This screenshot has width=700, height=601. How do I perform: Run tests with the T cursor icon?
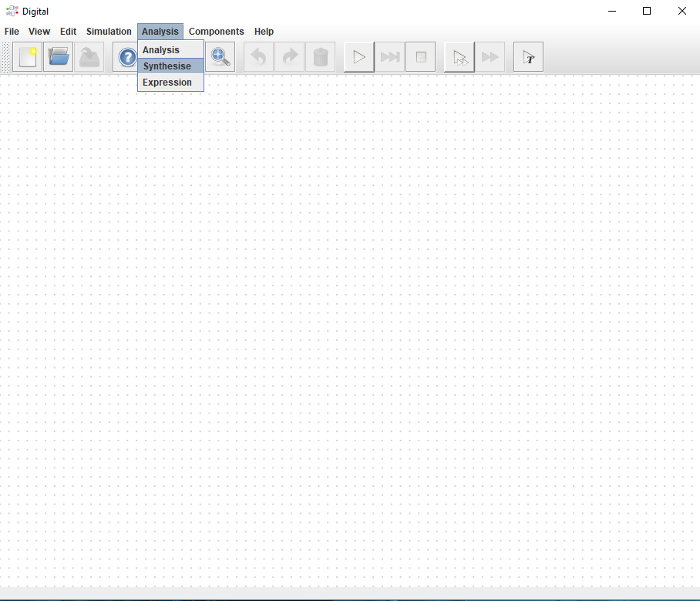pos(529,57)
